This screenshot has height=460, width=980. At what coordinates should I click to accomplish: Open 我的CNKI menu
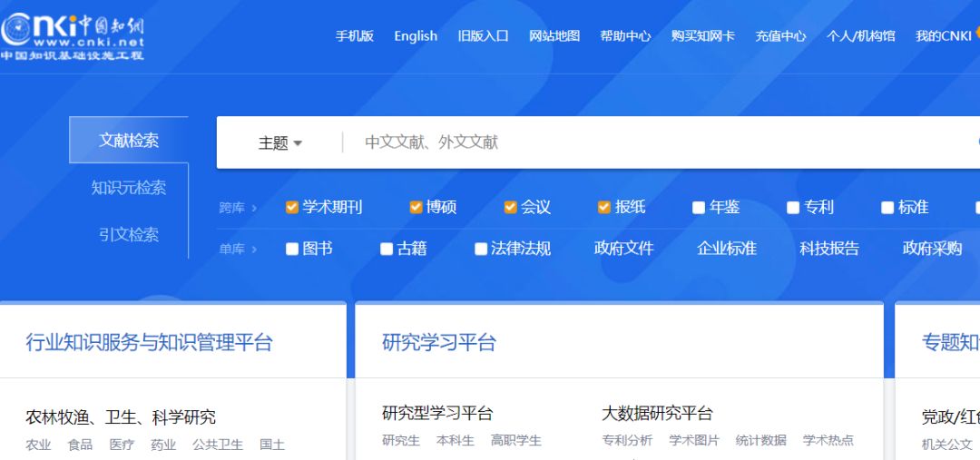[944, 36]
